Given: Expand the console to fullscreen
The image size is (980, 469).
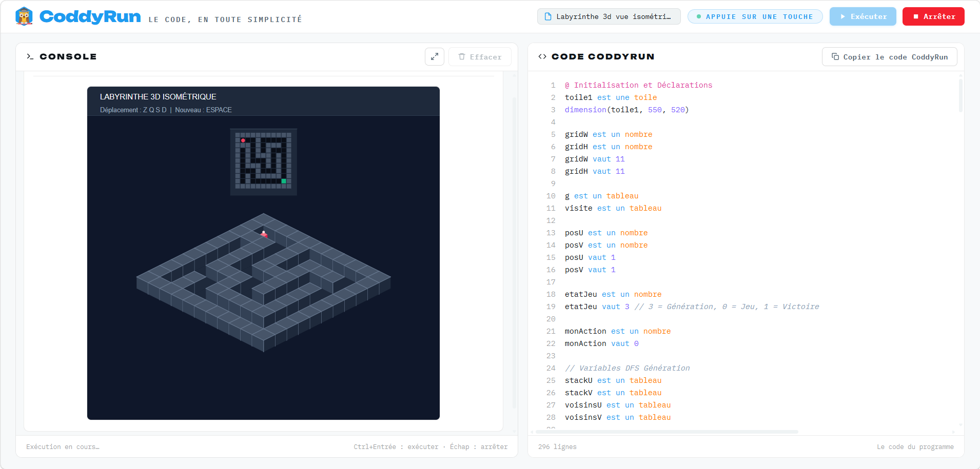Looking at the screenshot, I should coord(435,56).
